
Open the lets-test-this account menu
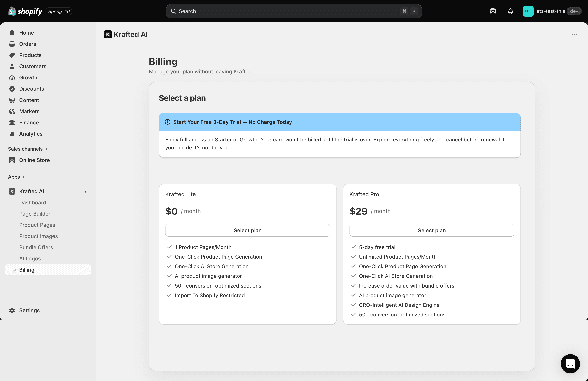click(x=552, y=11)
